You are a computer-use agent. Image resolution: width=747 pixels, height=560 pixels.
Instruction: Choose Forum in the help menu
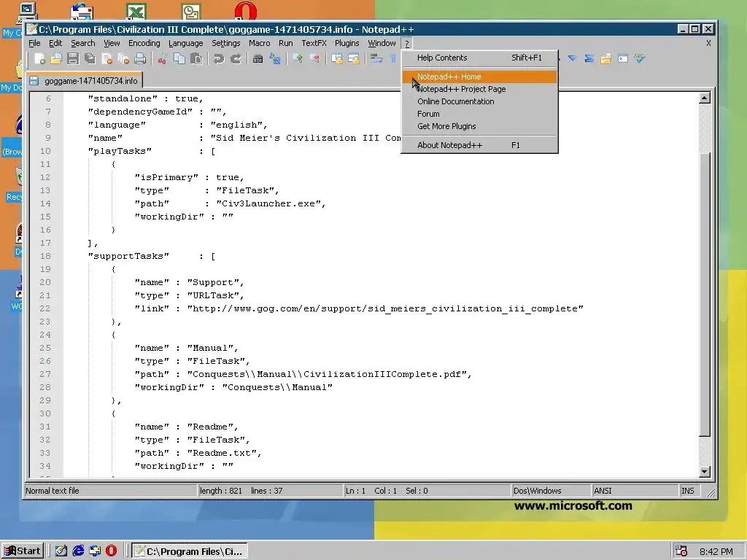click(x=479, y=114)
